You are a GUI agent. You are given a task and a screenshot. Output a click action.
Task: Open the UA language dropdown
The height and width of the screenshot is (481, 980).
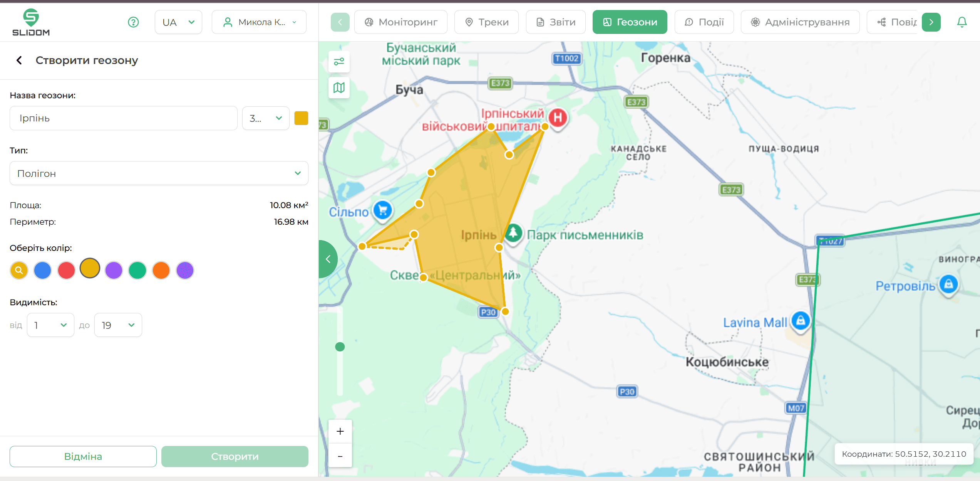(178, 22)
